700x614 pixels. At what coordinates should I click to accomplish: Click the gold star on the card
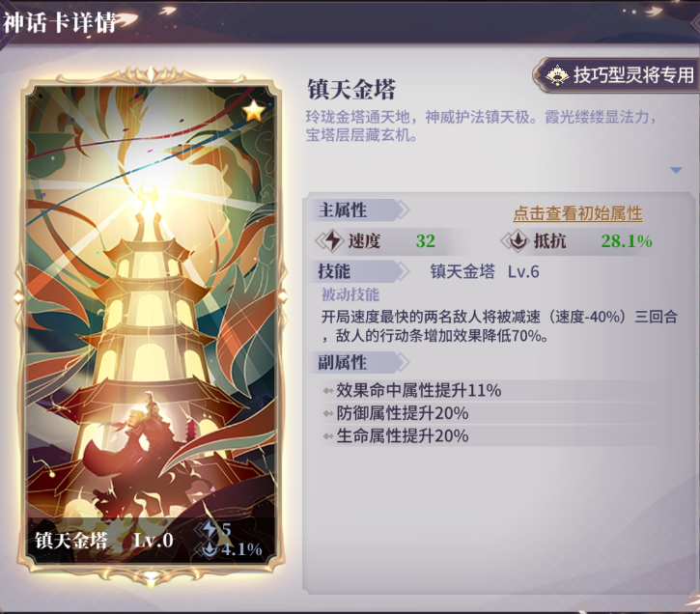click(x=254, y=111)
